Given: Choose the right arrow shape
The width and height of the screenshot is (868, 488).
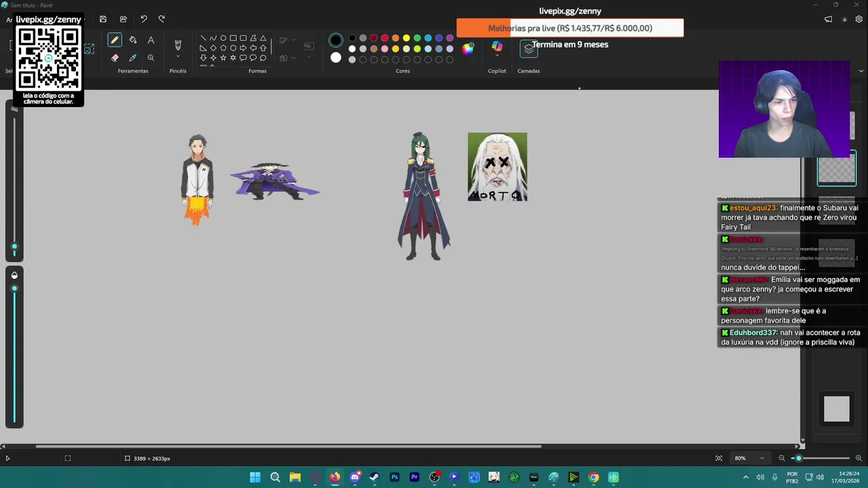Looking at the screenshot, I should pyautogui.click(x=243, y=48).
